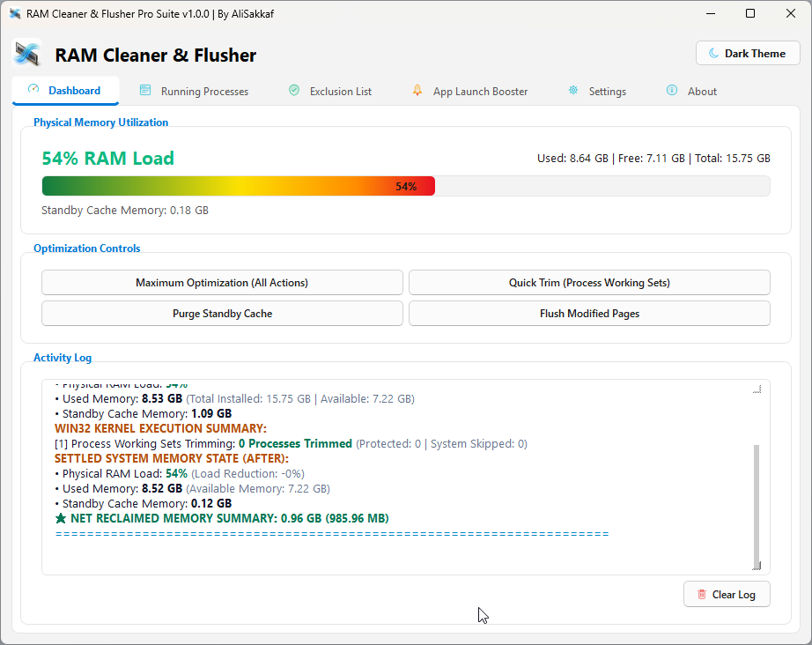Click the activity log scroll-up corner marker
The height and width of the screenshot is (645, 812).
click(x=757, y=389)
